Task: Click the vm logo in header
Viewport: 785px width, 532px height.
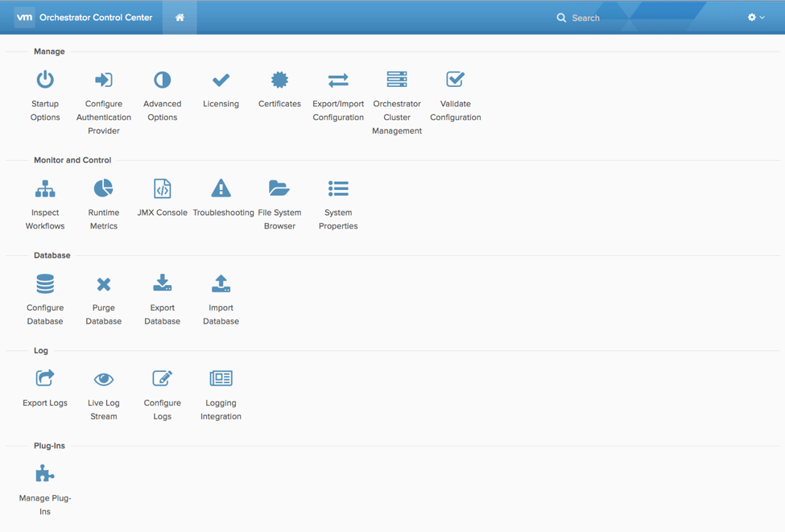Action: [24, 17]
